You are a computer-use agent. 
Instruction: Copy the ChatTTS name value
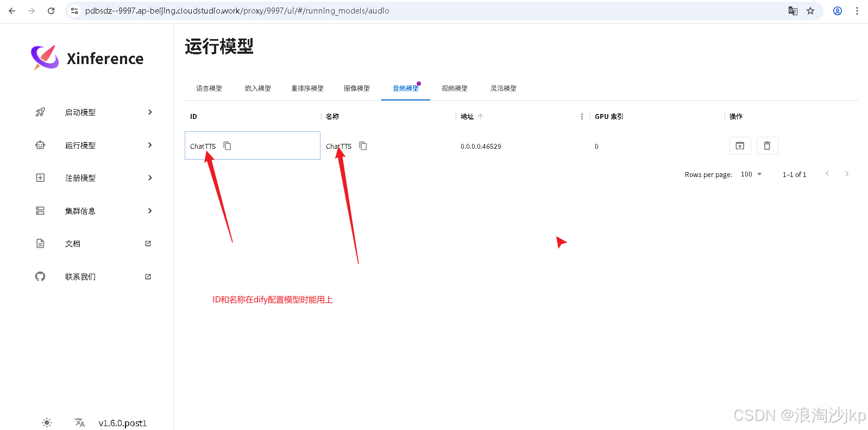pos(363,146)
